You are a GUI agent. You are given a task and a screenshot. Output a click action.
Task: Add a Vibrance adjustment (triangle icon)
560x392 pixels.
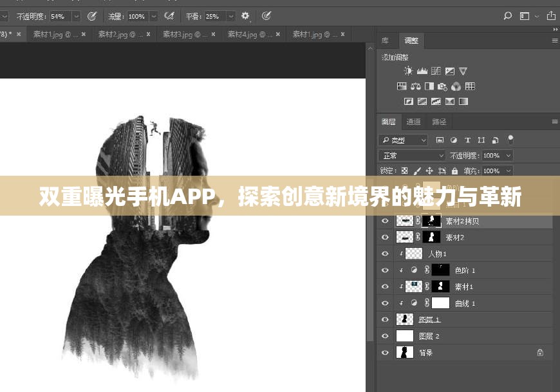coord(463,71)
